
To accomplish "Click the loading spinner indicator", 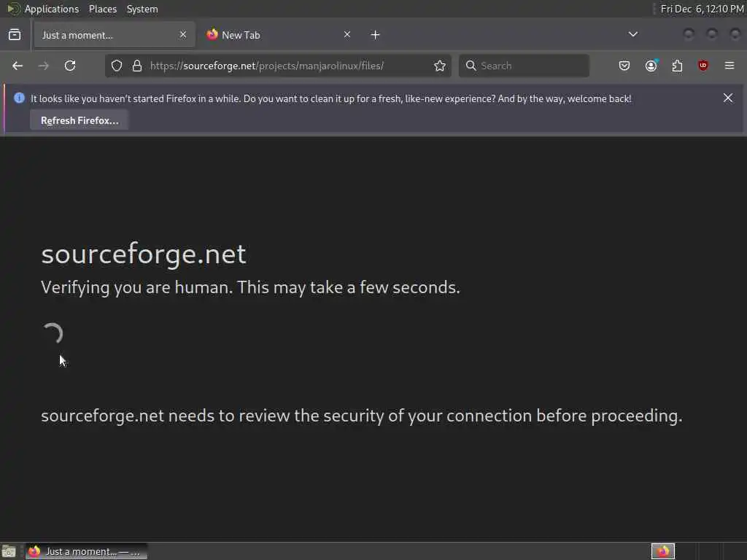I will (x=53, y=333).
